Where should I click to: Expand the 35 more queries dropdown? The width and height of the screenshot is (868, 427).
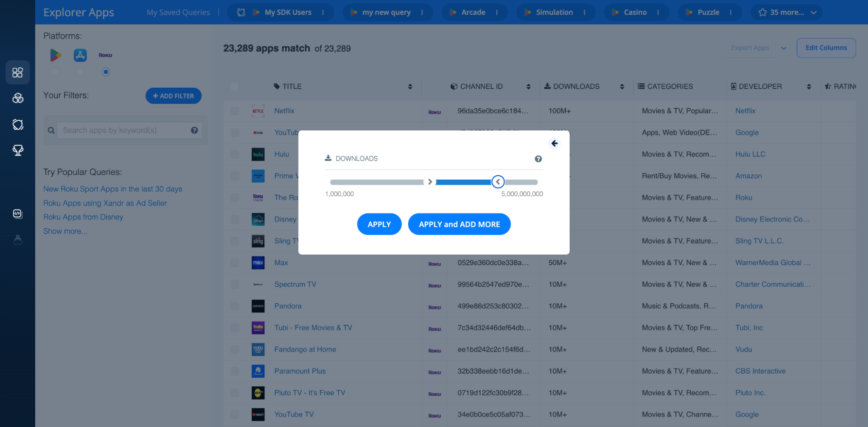point(787,13)
